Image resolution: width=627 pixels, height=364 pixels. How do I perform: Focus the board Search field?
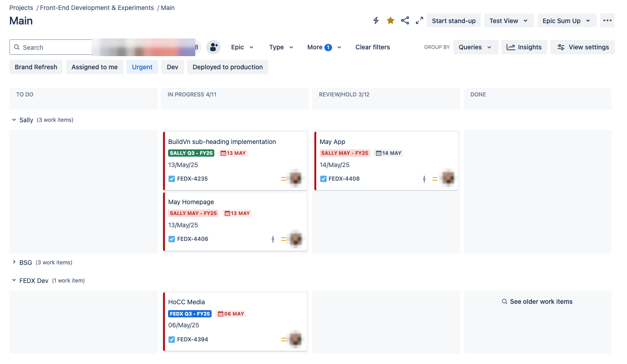(51, 47)
